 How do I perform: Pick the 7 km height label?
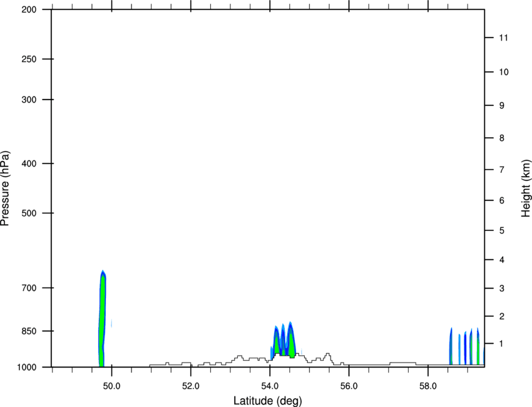pos(502,170)
